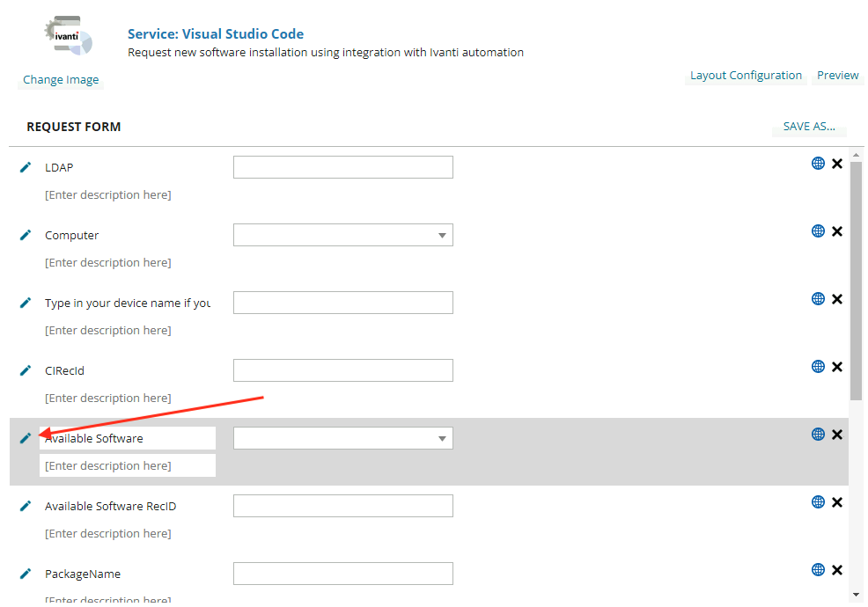Click the 'Type in your device name if you' label
This screenshot has height=607, width=868.
[128, 303]
